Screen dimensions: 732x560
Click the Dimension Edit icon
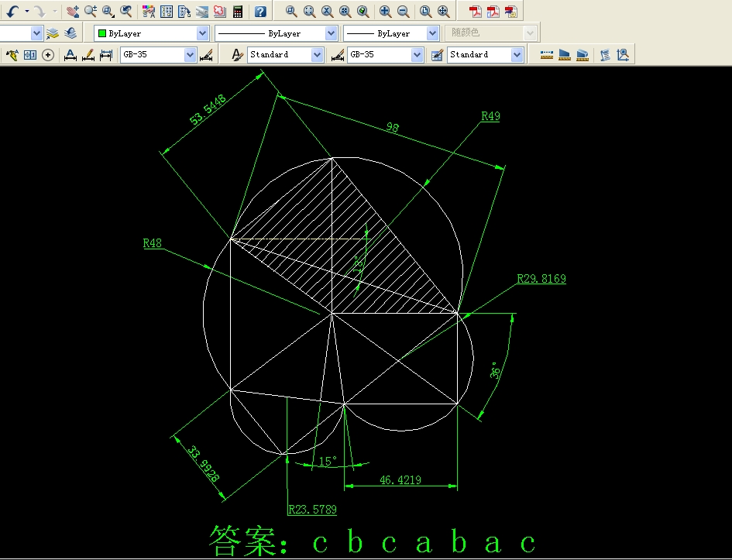click(x=70, y=54)
